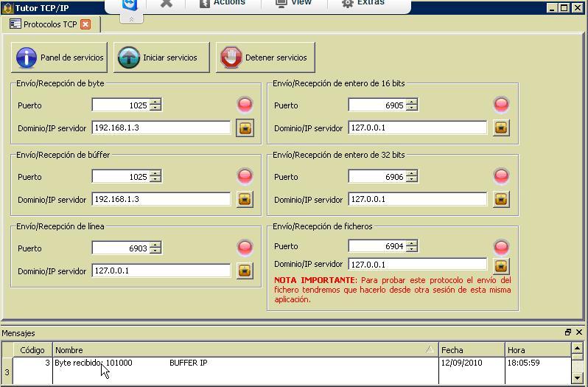Click 32 bits server IP field
This screenshot has width=588, height=387.
418,199
